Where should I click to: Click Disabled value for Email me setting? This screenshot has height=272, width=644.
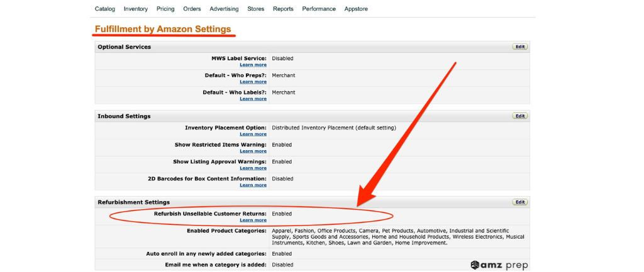click(282, 264)
